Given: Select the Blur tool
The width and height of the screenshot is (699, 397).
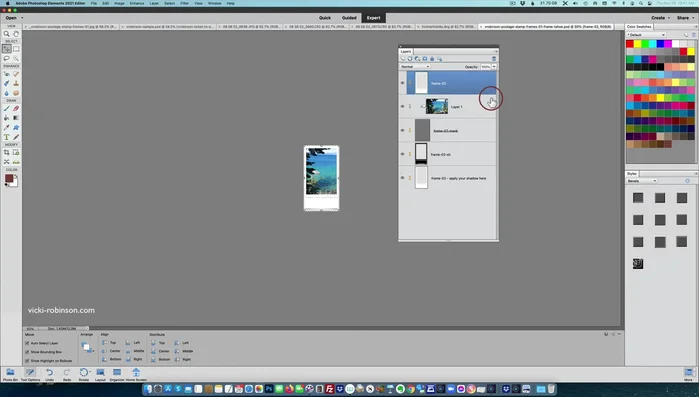Looking at the screenshot, I should point(7,93).
